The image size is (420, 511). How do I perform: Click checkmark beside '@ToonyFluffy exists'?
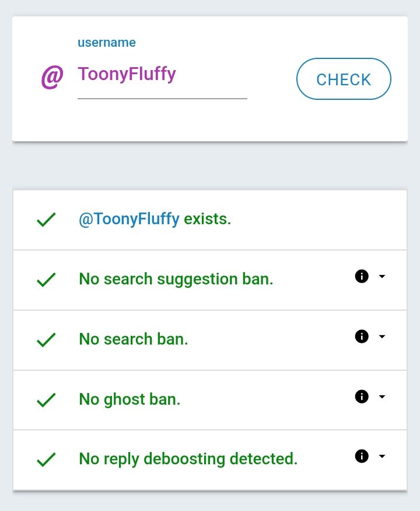pos(46,220)
